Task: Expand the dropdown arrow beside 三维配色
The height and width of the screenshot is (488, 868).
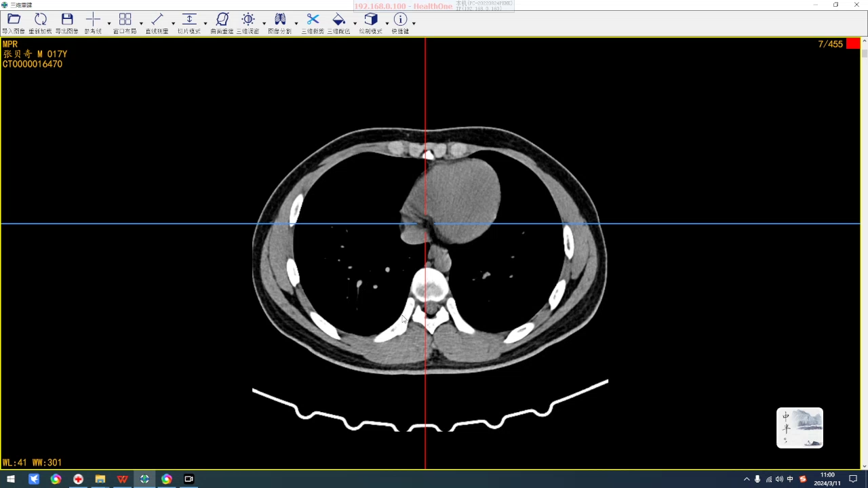Action: 355,23
